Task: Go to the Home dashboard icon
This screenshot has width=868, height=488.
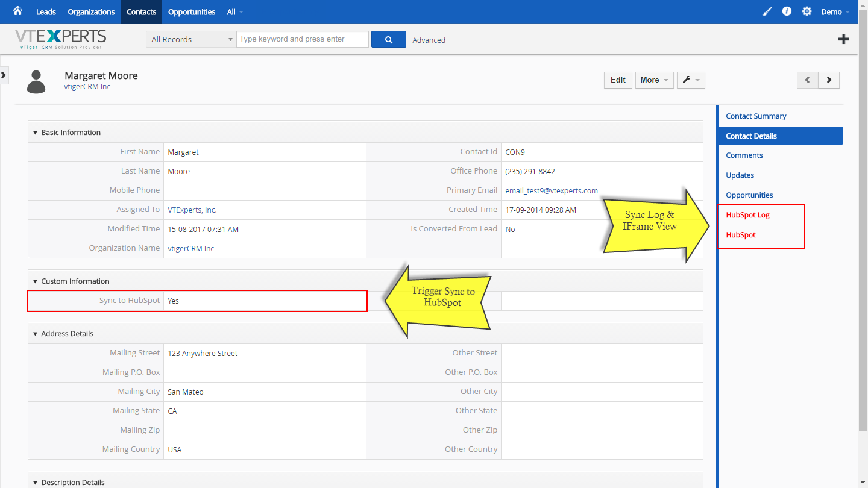Action: tap(17, 11)
